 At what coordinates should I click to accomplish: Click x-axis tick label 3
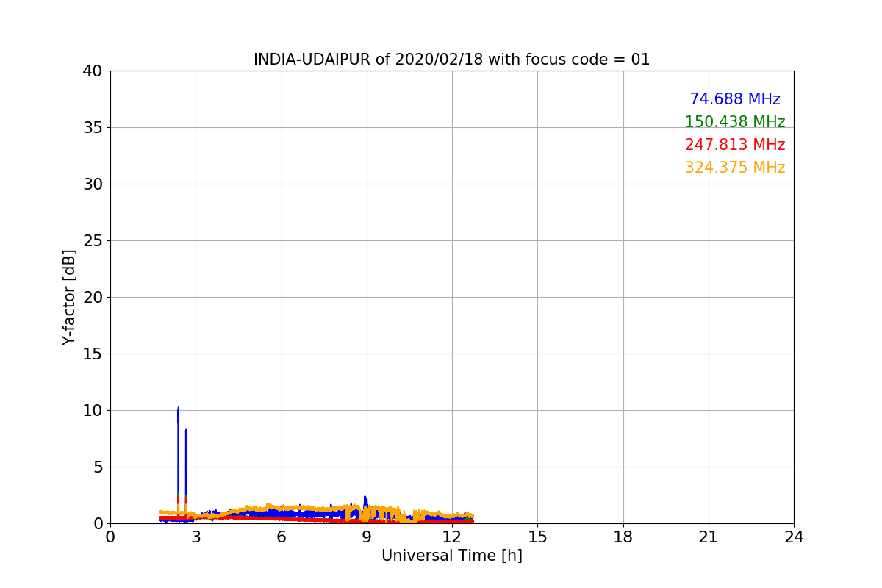196,537
